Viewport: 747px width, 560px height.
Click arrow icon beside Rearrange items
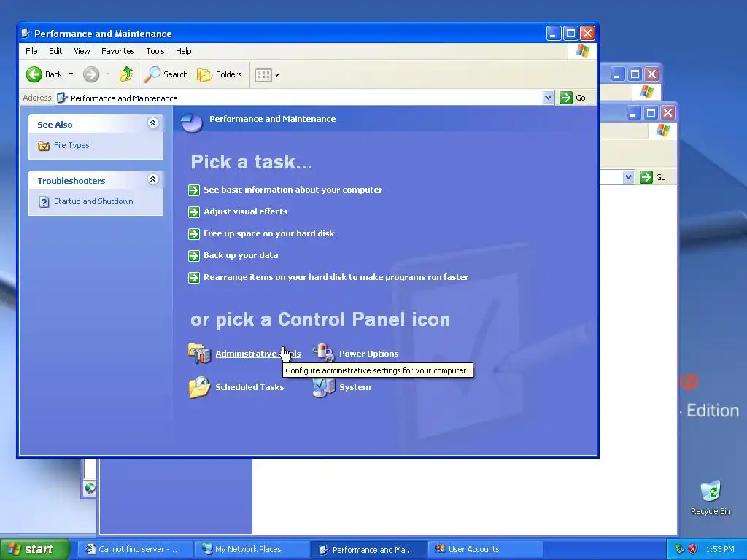(x=194, y=278)
